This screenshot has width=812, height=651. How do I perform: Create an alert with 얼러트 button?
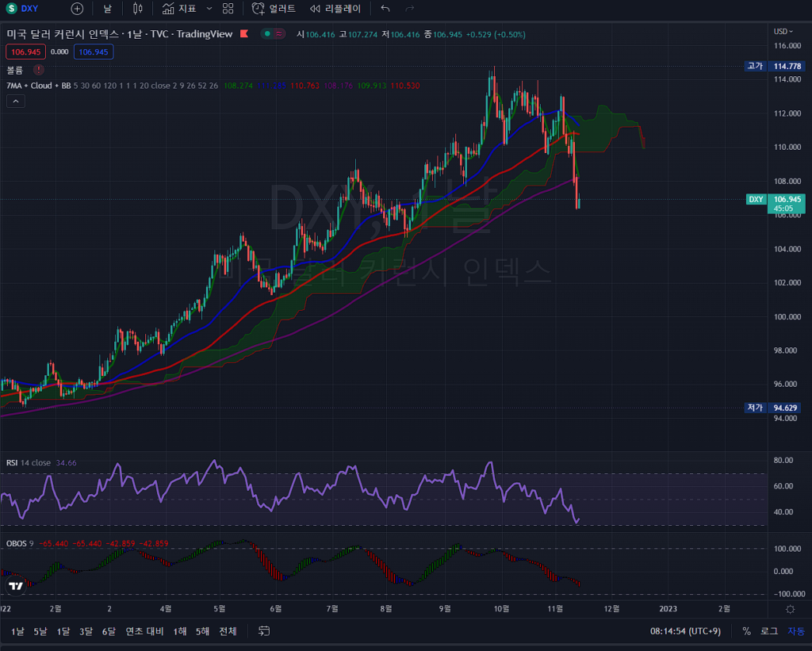274,9
